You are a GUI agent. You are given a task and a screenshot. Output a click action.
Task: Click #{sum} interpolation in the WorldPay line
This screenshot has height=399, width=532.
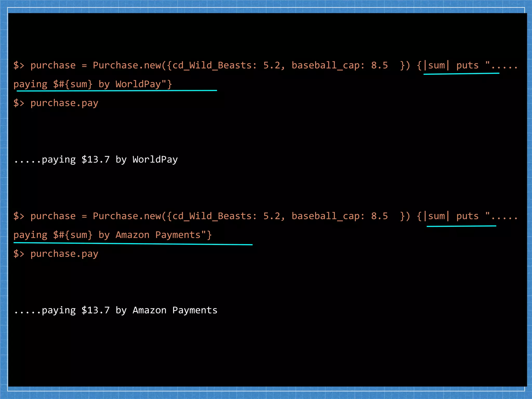[x=75, y=84]
